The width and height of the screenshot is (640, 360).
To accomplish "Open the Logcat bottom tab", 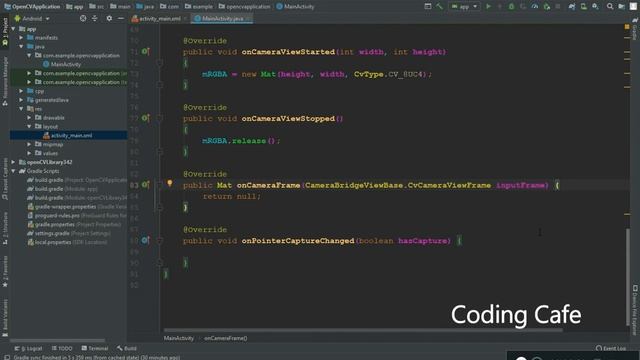I will coord(29,348).
